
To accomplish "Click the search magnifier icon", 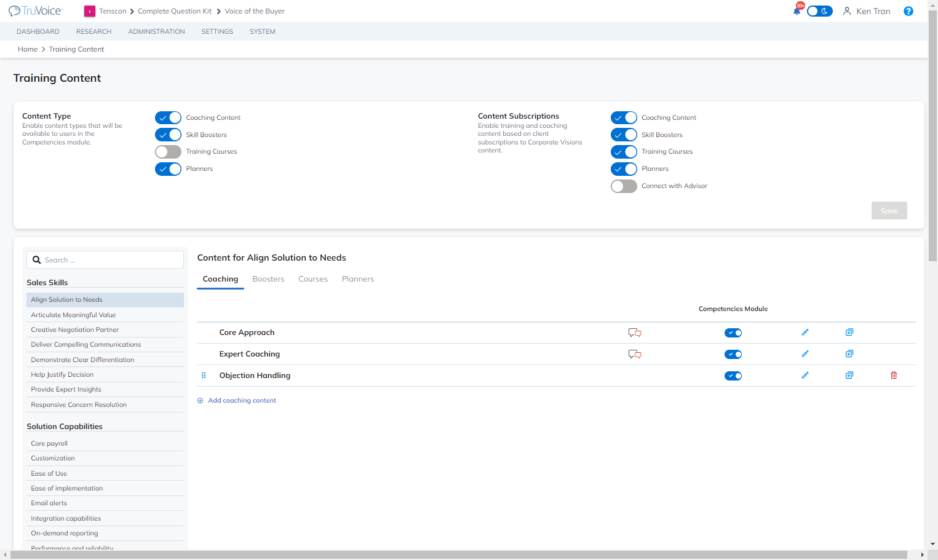I will point(37,260).
